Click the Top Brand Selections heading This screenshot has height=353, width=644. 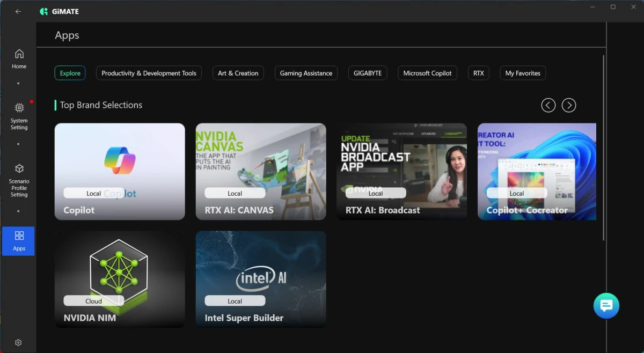pos(101,105)
